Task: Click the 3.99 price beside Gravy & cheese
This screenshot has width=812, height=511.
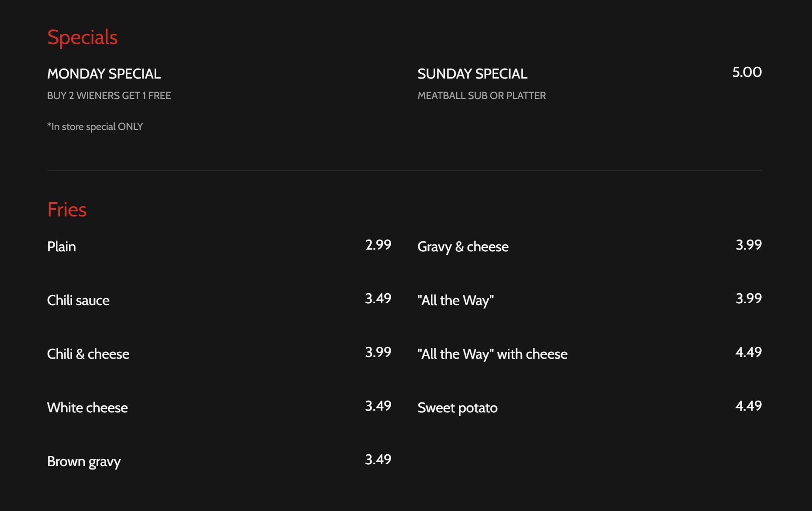Action: coord(748,245)
